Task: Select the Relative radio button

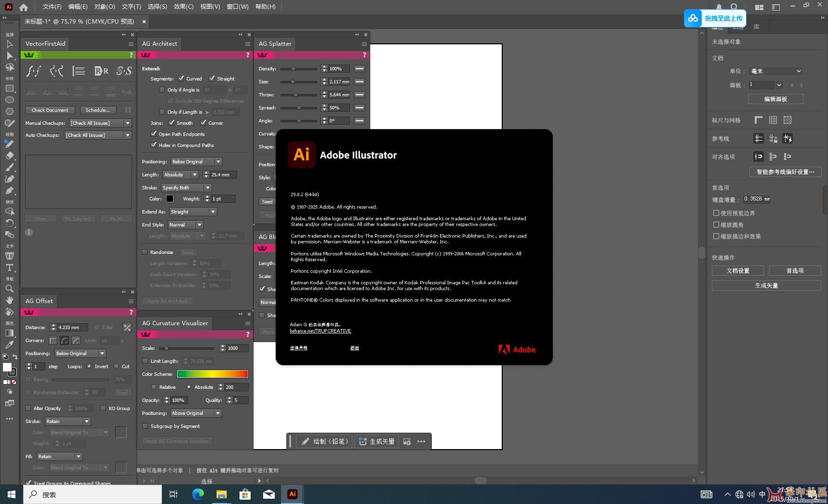Action: pyautogui.click(x=154, y=387)
